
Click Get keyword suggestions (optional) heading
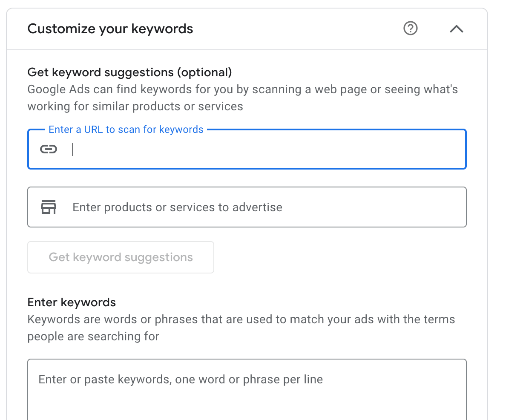tap(129, 72)
